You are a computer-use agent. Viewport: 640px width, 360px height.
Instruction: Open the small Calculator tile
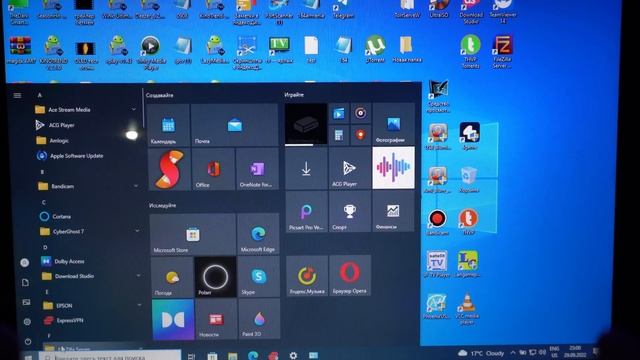click(339, 135)
